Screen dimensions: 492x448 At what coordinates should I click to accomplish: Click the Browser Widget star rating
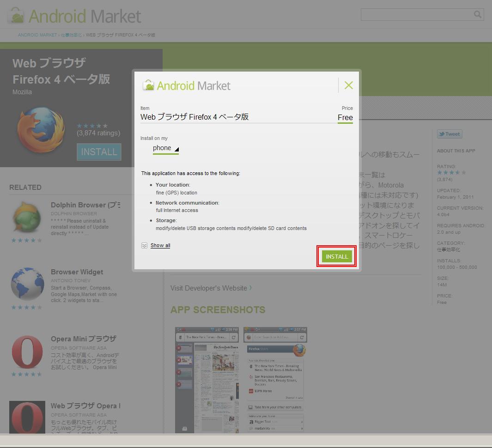pos(27,308)
